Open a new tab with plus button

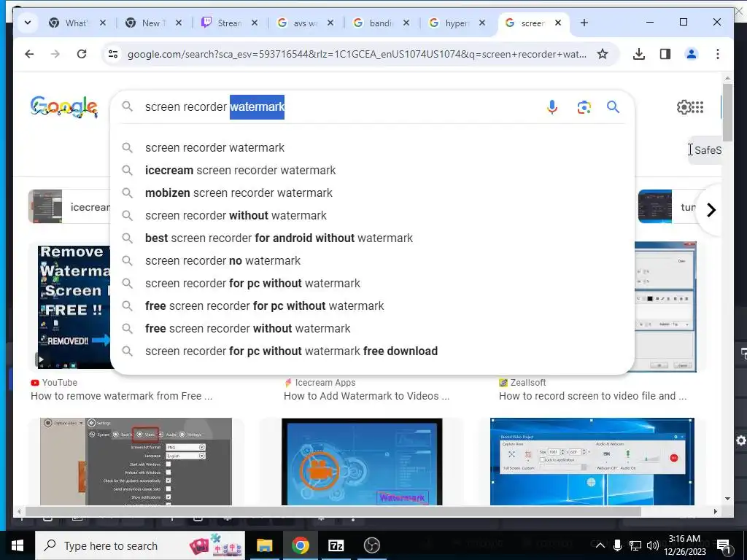click(584, 23)
